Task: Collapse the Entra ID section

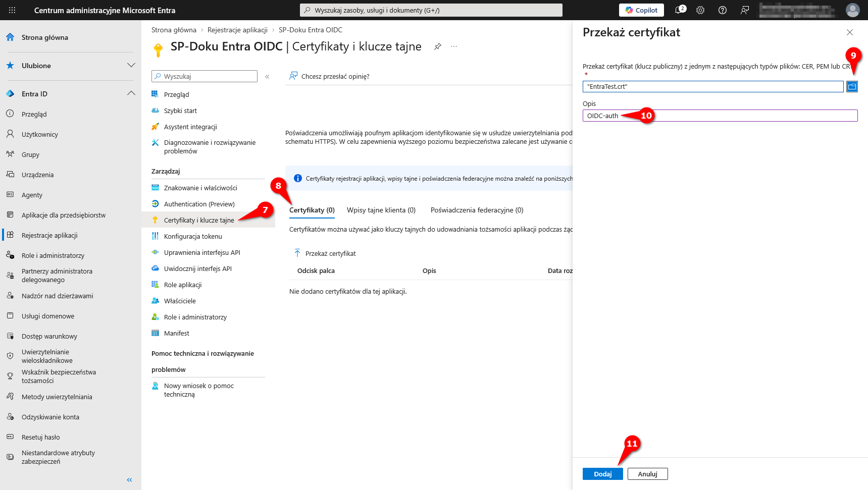Action: [131, 94]
